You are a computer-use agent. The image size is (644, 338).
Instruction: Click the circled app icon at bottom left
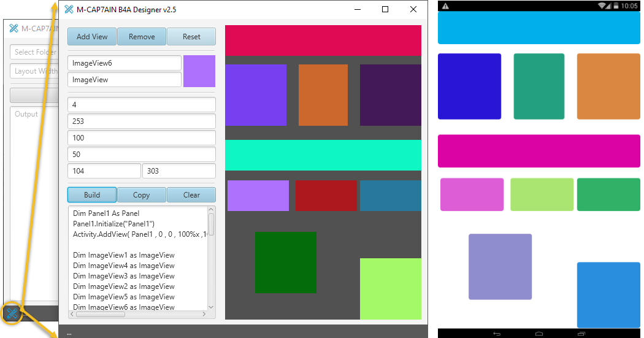pos(12,314)
